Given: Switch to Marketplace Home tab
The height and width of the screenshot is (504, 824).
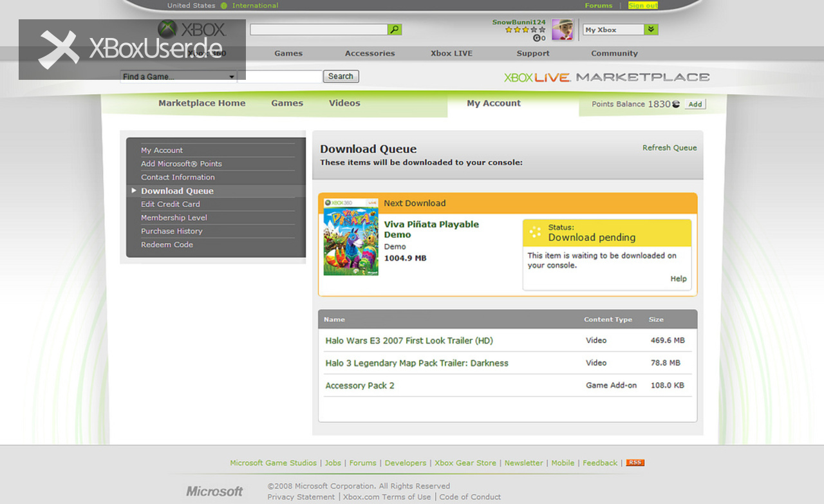Looking at the screenshot, I should tap(202, 103).
